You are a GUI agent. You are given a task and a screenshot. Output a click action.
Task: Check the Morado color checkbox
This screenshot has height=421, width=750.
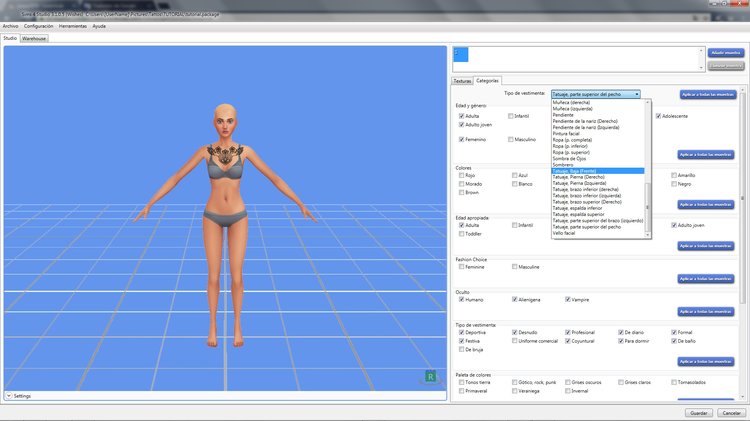461,184
